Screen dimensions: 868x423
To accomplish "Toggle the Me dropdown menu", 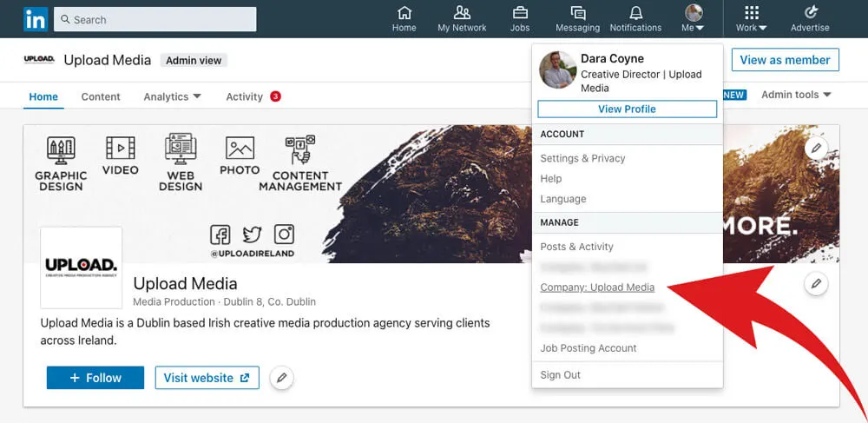I will tap(694, 19).
